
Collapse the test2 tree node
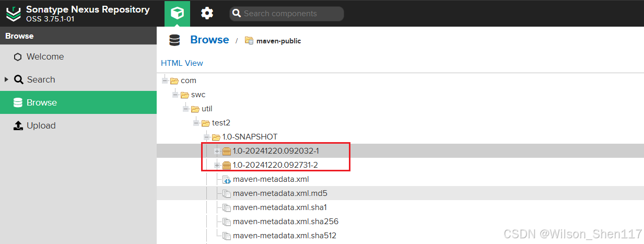pyautogui.click(x=196, y=123)
